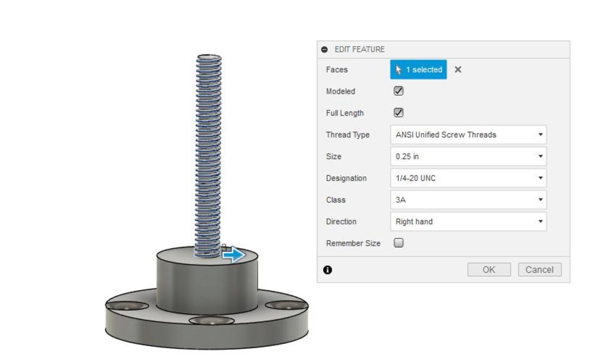Toggle the Modeled checkbox
This screenshot has width=590, height=364.
(398, 91)
